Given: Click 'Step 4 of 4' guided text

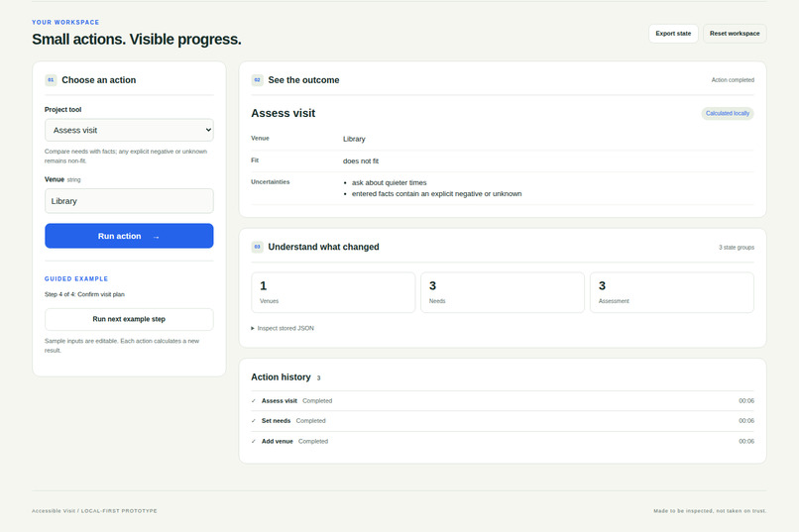Looking at the screenshot, I should click(84, 294).
